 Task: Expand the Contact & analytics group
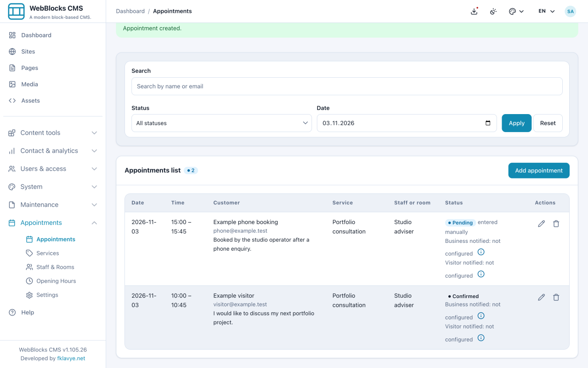[53, 150]
